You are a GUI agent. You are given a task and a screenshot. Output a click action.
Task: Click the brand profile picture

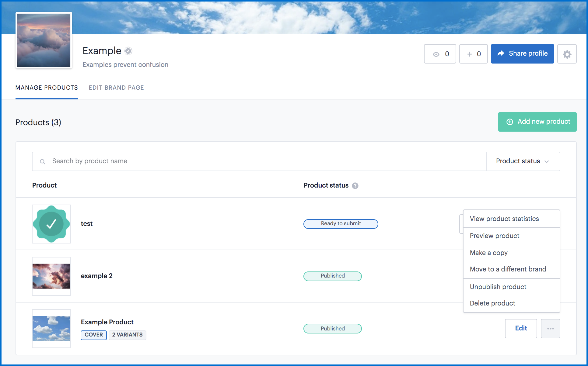pyautogui.click(x=44, y=40)
